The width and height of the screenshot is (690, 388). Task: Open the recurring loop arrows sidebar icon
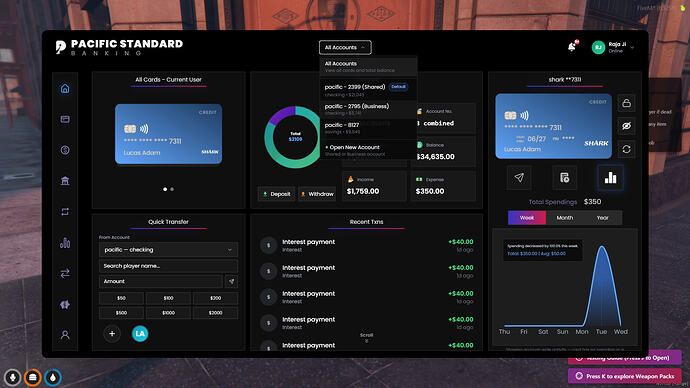pyautogui.click(x=65, y=212)
